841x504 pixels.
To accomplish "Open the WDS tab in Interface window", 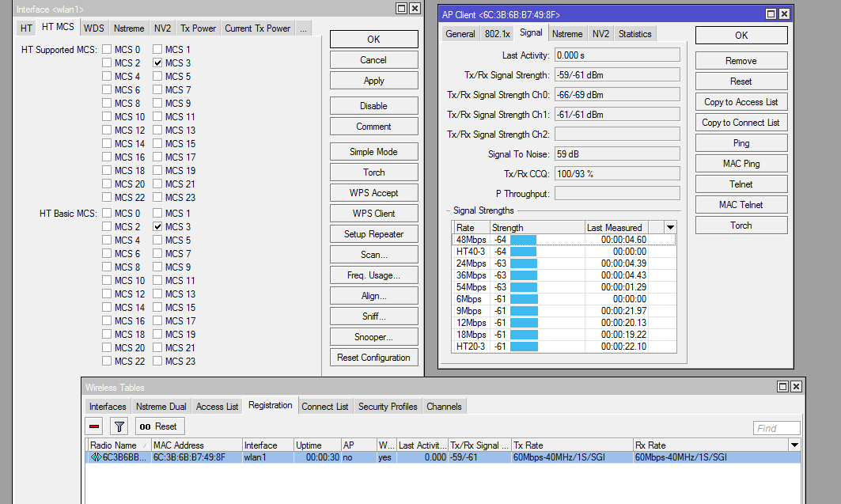I will [x=94, y=28].
